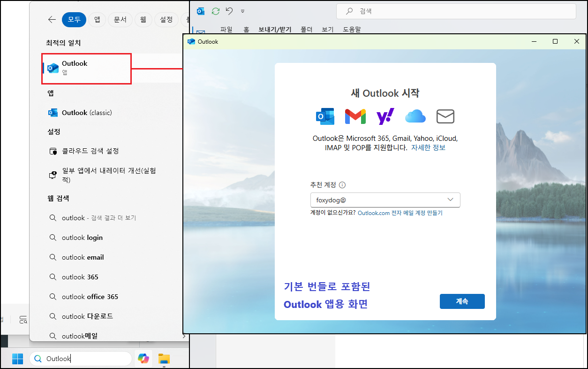Open the Windows Start button

(17, 359)
